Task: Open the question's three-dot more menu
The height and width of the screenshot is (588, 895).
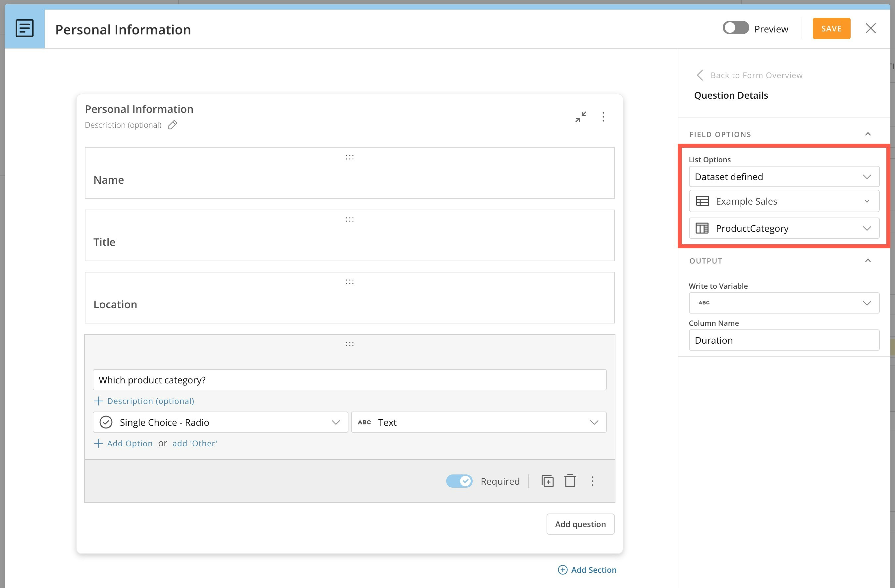Action: pyautogui.click(x=593, y=481)
